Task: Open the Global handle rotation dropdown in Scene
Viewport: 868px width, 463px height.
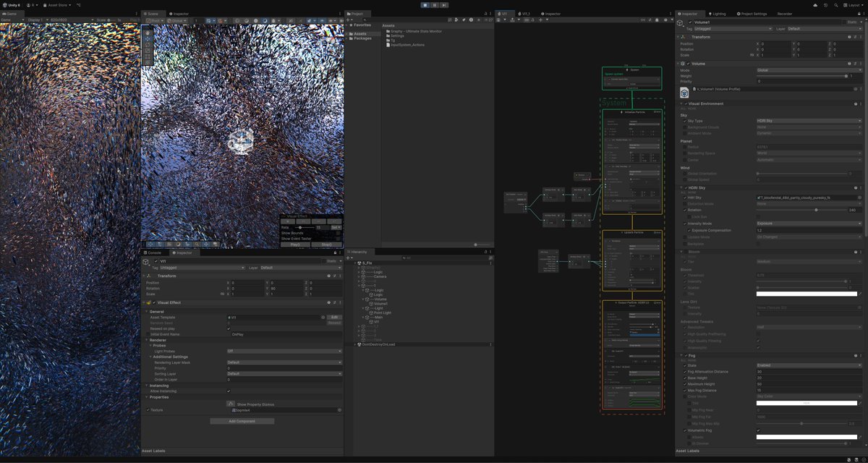Action: click(176, 20)
